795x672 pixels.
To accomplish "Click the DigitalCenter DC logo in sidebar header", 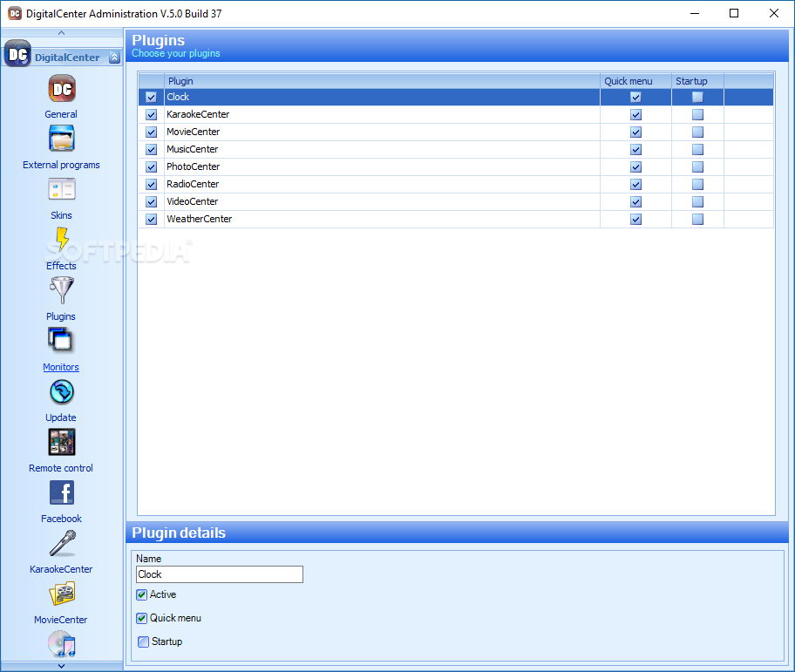I will pyautogui.click(x=17, y=54).
